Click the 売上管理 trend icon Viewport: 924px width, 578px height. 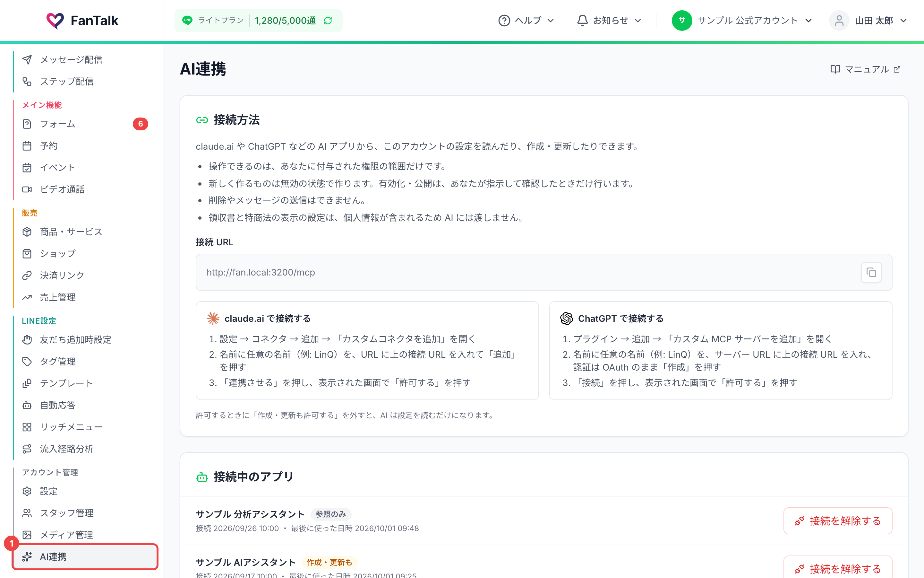pos(27,297)
